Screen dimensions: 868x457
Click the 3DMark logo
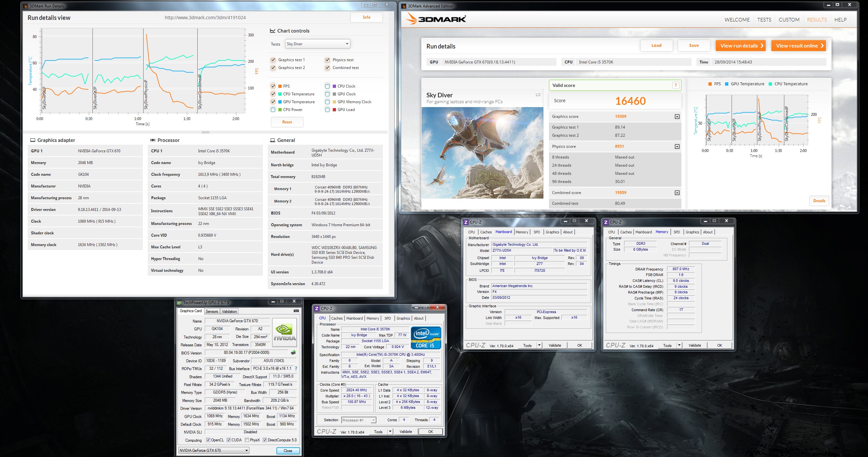pyautogui.click(x=436, y=19)
